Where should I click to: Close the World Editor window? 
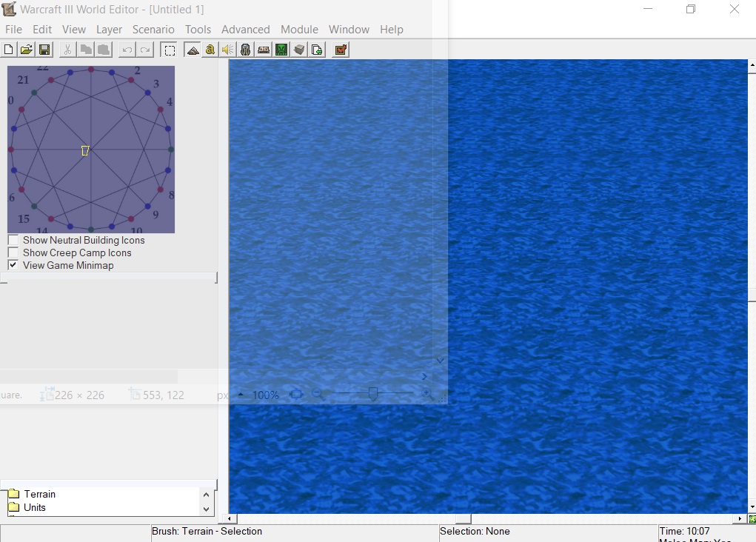[x=735, y=9]
